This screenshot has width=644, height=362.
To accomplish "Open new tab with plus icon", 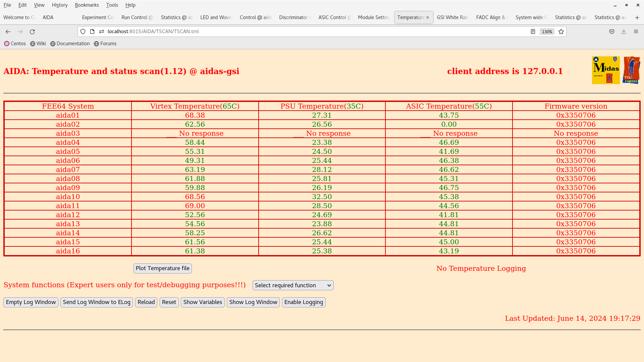I will tap(637, 17).
